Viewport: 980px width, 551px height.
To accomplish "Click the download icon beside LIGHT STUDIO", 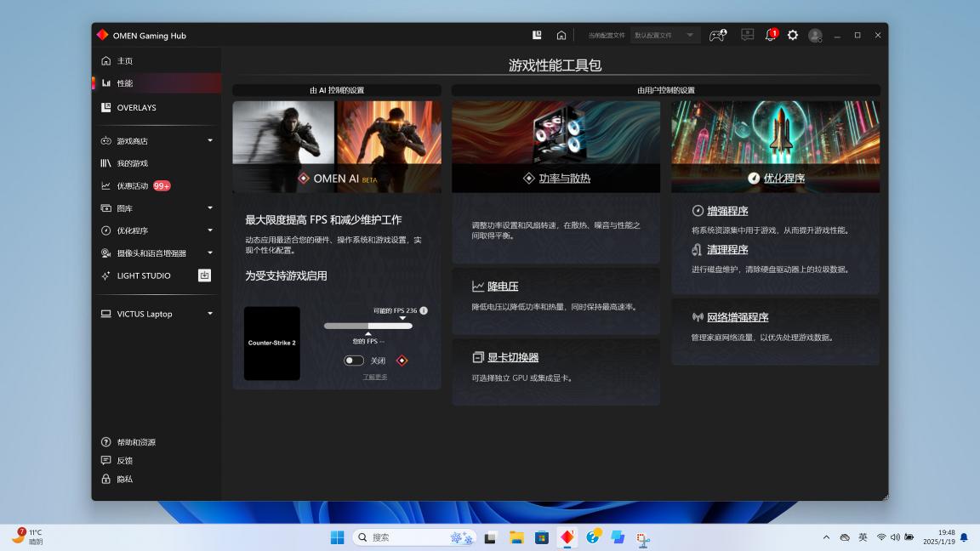I will point(204,275).
